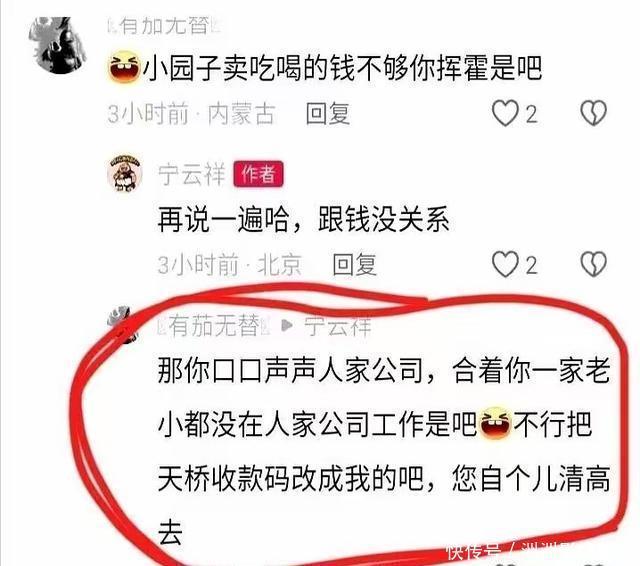Open 有加无替 username at top
640x566 pixels.
164,27
